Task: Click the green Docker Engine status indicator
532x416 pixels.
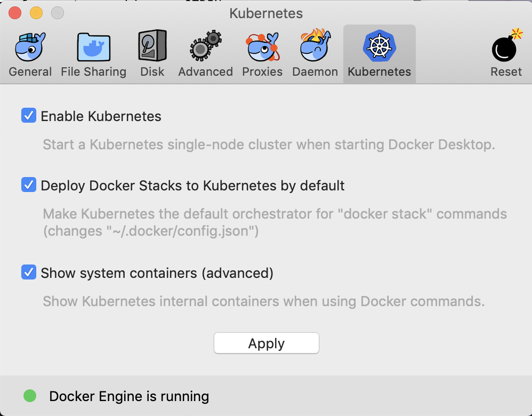Action: [x=30, y=396]
